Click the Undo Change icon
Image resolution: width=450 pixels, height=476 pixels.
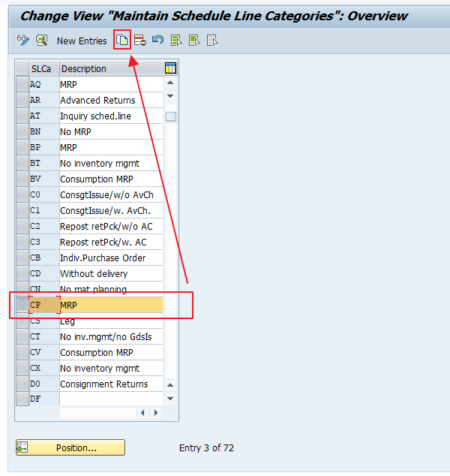tap(157, 40)
